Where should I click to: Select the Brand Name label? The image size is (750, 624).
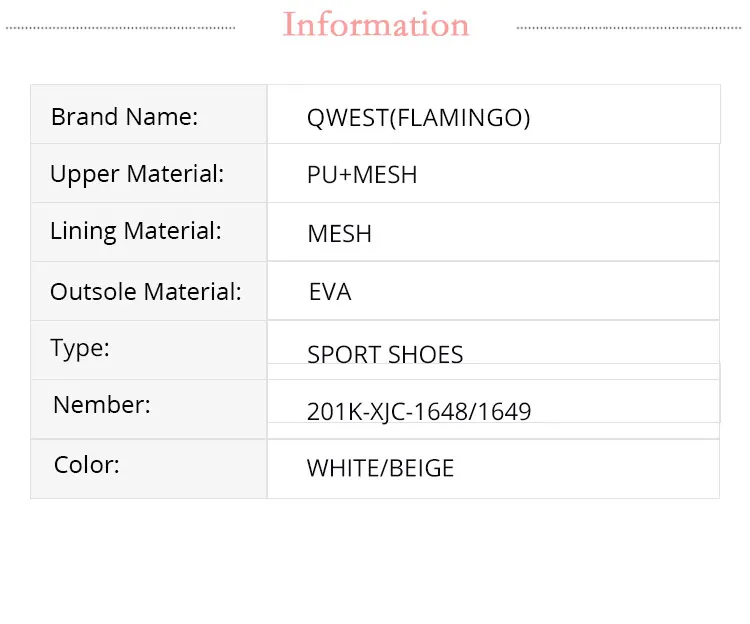[x=125, y=117]
